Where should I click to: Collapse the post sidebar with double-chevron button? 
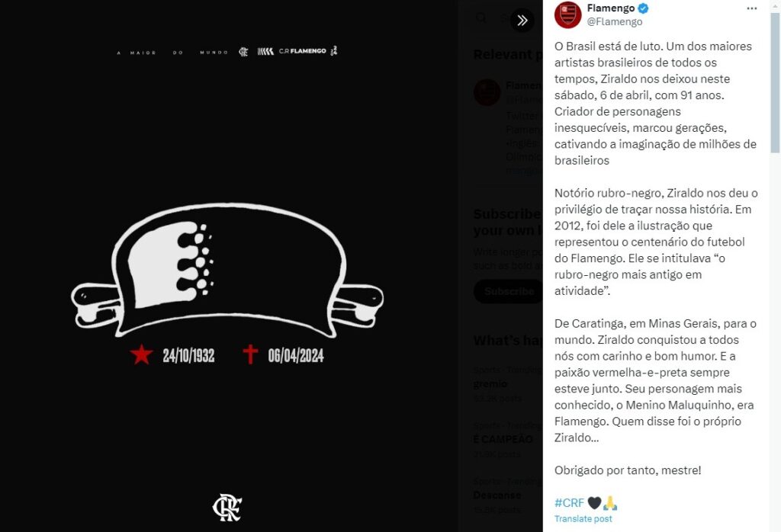[522, 21]
